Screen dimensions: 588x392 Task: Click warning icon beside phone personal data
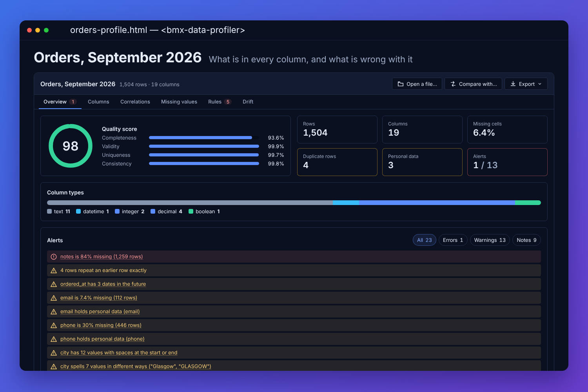pyautogui.click(x=54, y=339)
